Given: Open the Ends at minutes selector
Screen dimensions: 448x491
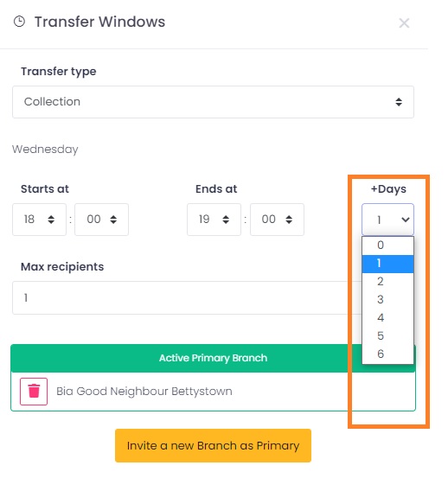Looking at the screenshot, I should pyautogui.click(x=277, y=220).
